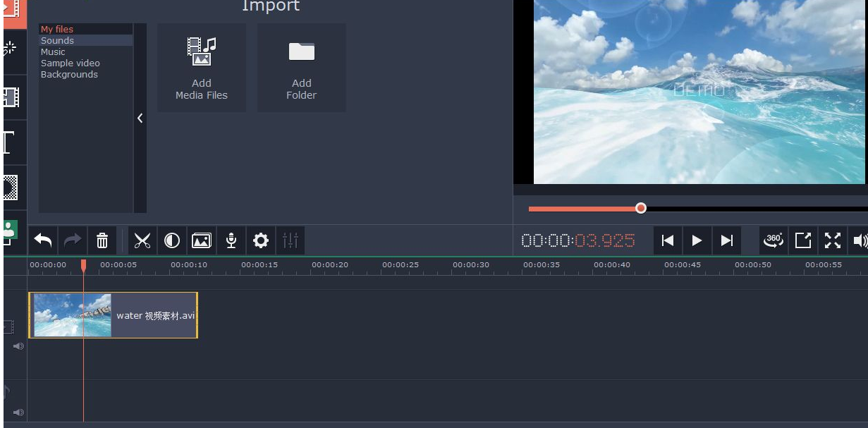The height and width of the screenshot is (428, 868).
Task: Click Add Folder button
Action: pos(302,68)
